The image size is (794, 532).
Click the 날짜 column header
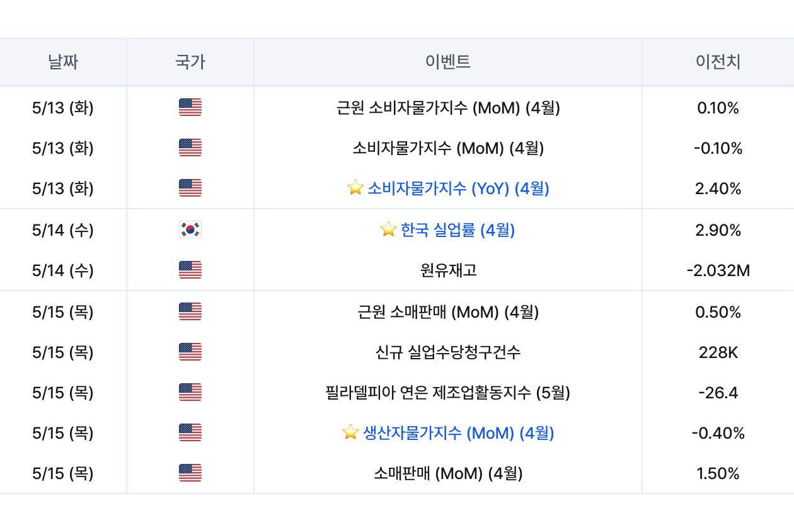tap(63, 62)
